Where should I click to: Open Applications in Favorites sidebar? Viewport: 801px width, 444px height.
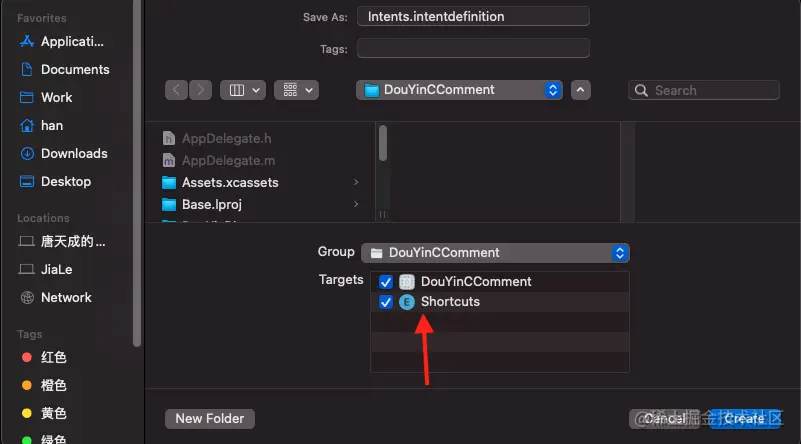pos(61,42)
